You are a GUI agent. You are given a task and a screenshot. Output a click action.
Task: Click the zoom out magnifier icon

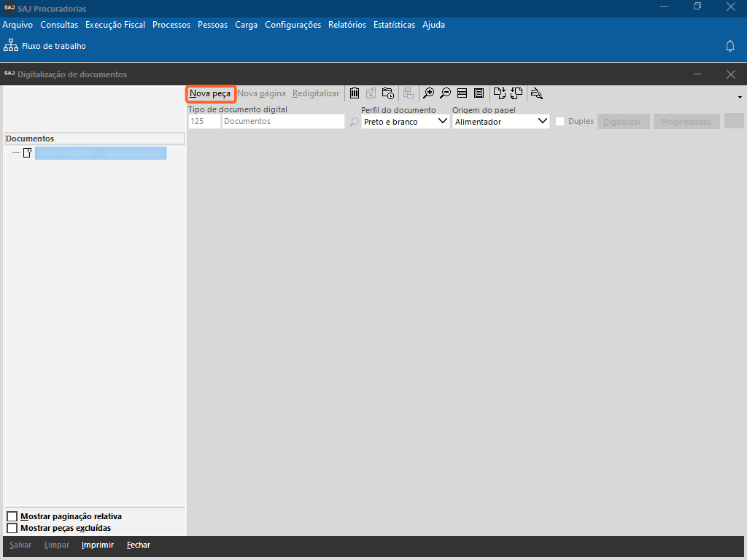coord(445,93)
